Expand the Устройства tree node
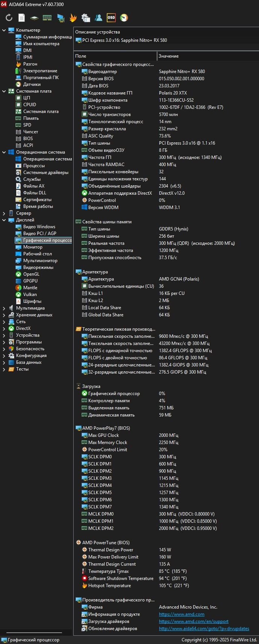The width and height of the screenshot is (259, 644). tap(4, 335)
